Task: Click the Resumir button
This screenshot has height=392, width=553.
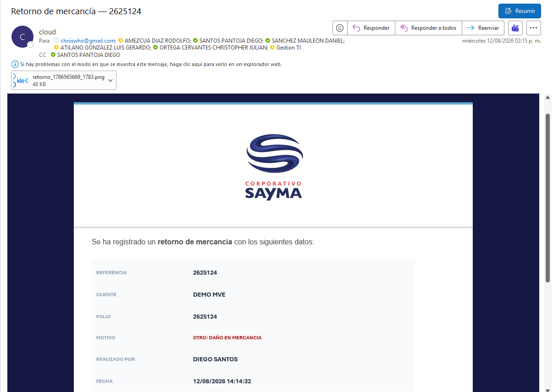Action: click(520, 11)
